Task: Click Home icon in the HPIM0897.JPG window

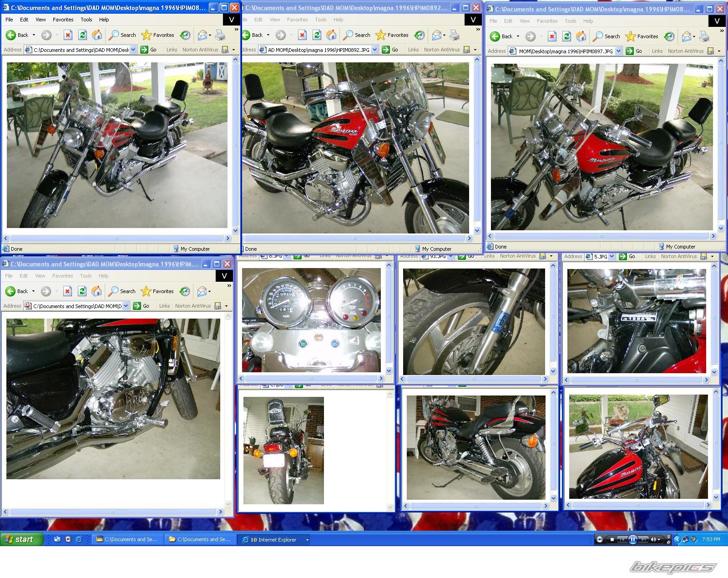Action: click(x=581, y=36)
